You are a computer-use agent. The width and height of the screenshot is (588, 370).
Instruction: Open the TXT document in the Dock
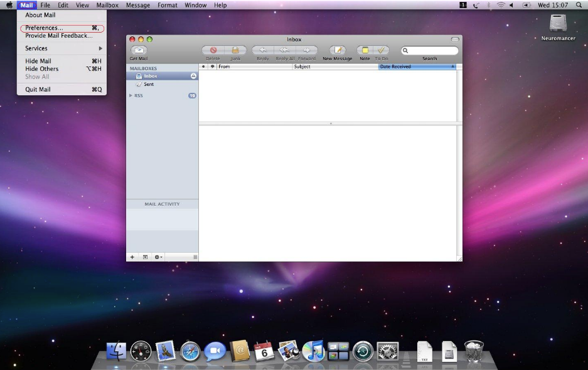pyautogui.click(x=424, y=351)
